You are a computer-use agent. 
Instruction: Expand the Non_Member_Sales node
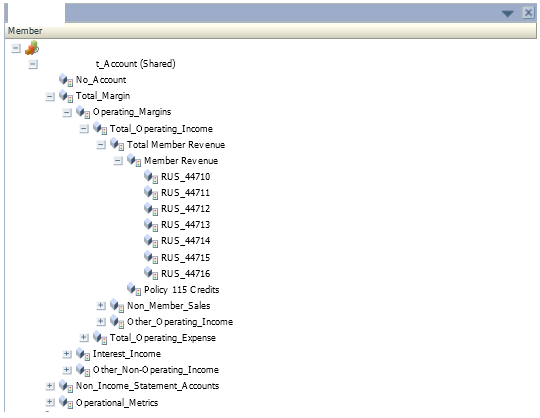[x=101, y=305]
